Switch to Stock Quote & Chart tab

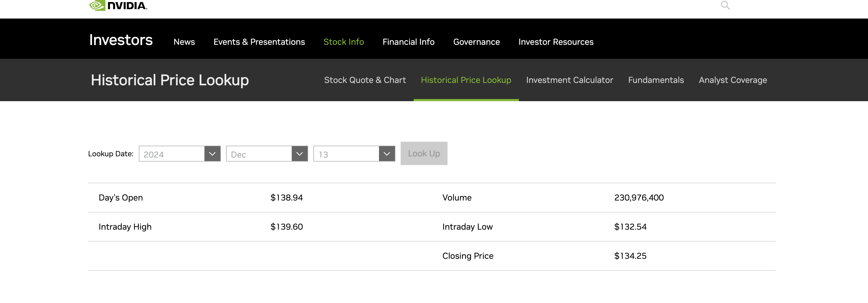coord(365,80)
